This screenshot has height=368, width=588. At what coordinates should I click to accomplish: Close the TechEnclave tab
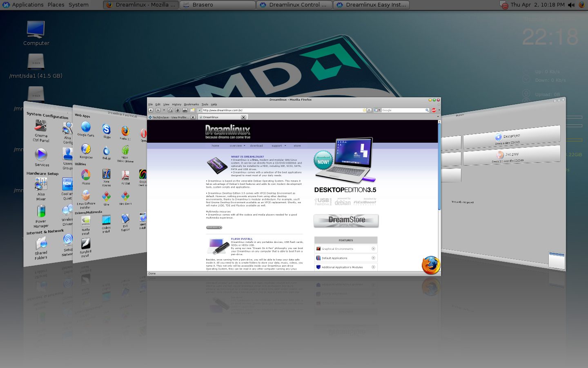click(193, 117)
